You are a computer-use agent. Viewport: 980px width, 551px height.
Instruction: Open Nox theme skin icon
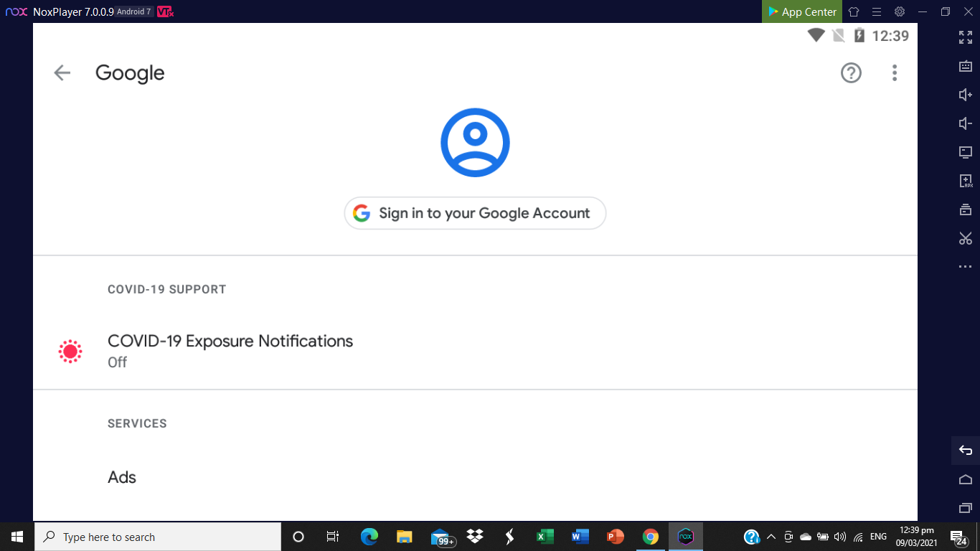[x=854, y=11]
